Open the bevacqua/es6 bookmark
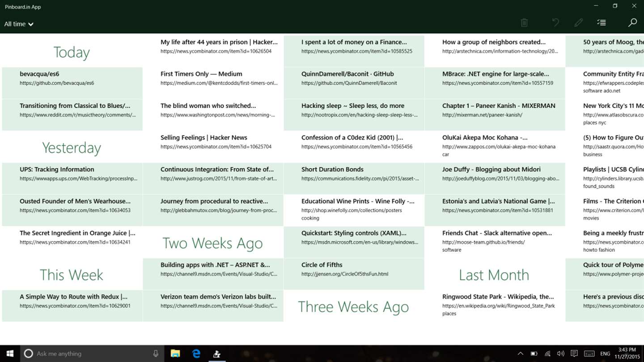 click(x=72, y=83)
